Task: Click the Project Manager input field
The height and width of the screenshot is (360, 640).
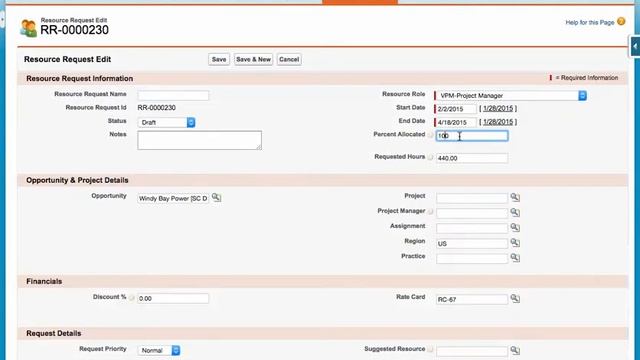Action: coord(472,213)
